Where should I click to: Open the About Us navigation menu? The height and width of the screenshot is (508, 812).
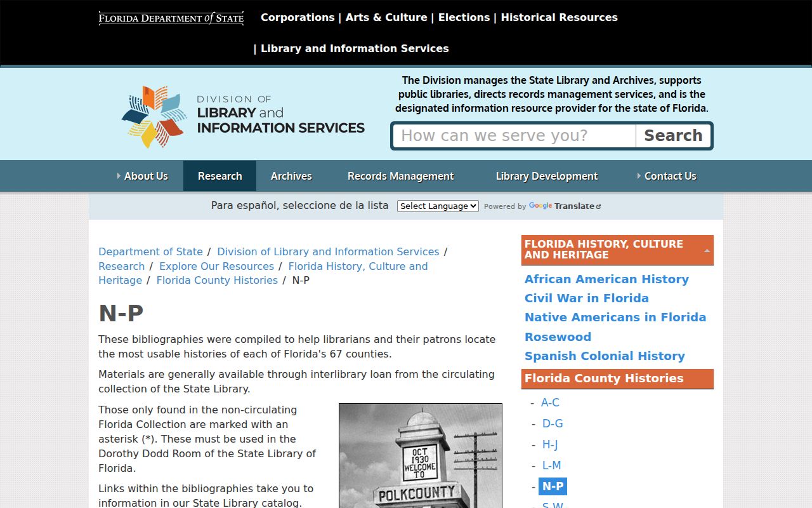(143, 176)
